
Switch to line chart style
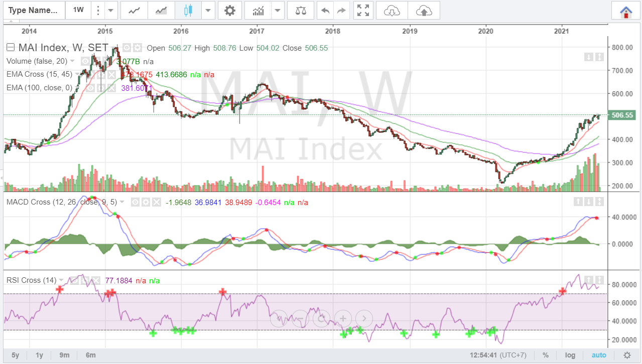(x=134, y=10)
